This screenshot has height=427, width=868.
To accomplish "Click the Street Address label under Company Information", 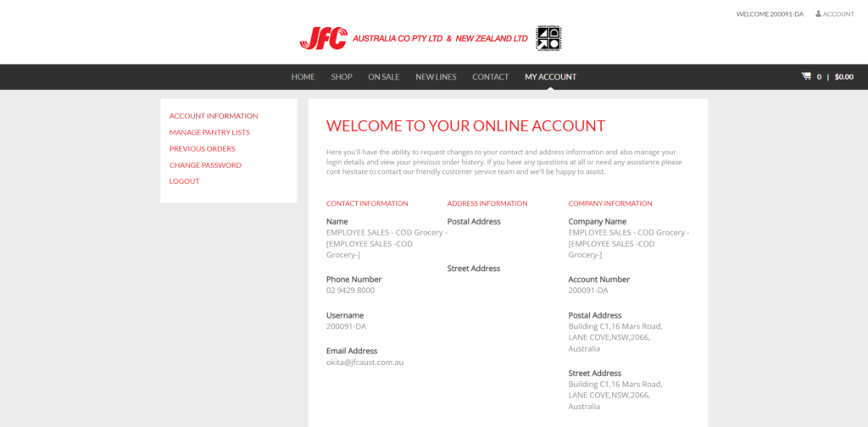I will coord(595,374).
